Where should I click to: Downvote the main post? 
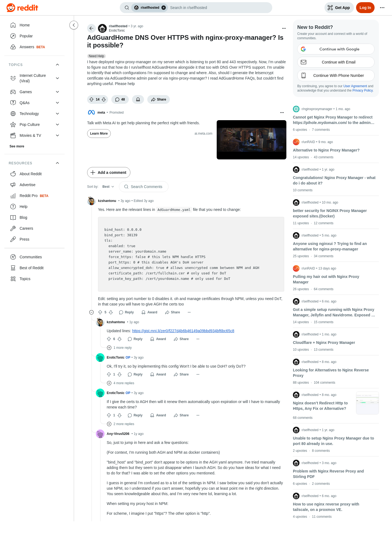coord(104,99)
